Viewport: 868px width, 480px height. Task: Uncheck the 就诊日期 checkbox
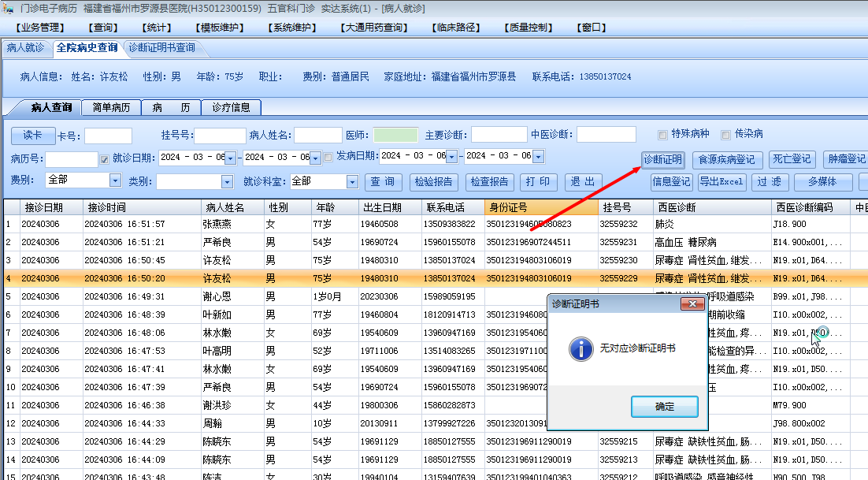[x=104, y=158]
